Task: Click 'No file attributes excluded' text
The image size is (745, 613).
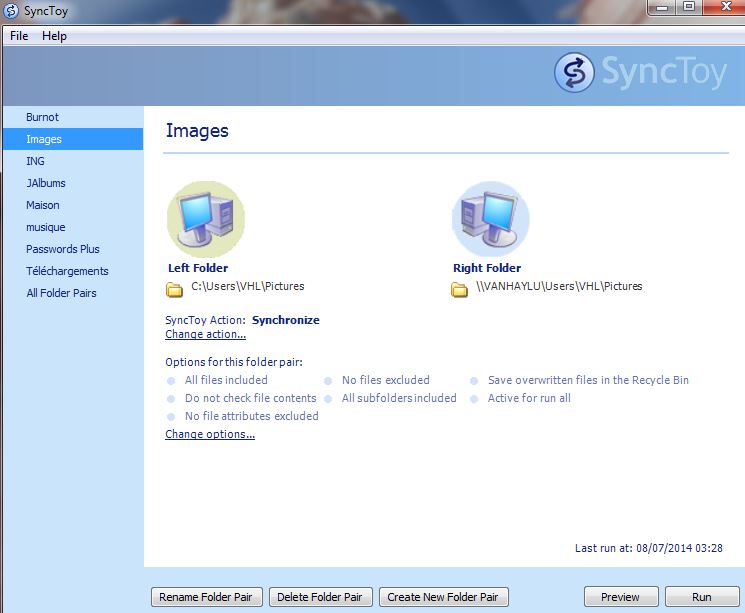Action: (252, 416)
